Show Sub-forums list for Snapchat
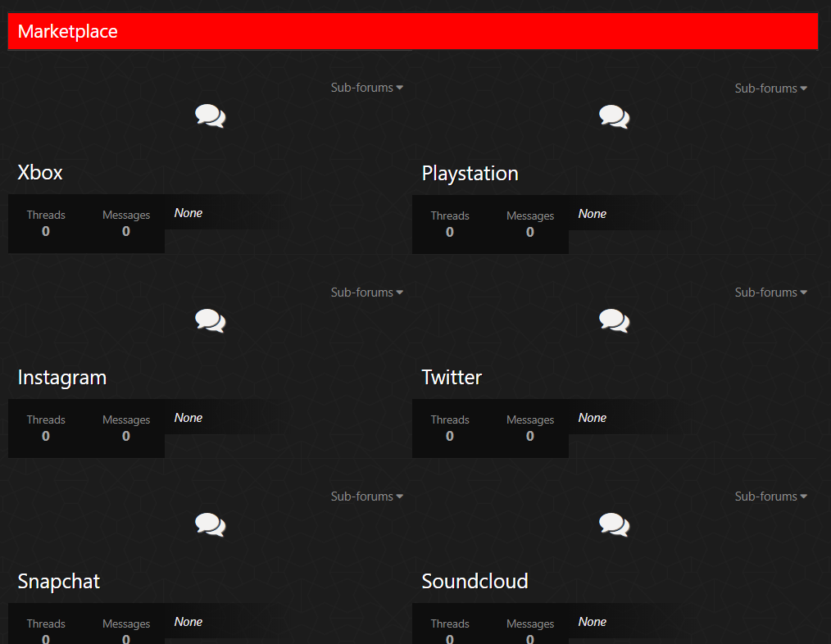Viewport: 831px width, 644px height. tap(367, 497)
